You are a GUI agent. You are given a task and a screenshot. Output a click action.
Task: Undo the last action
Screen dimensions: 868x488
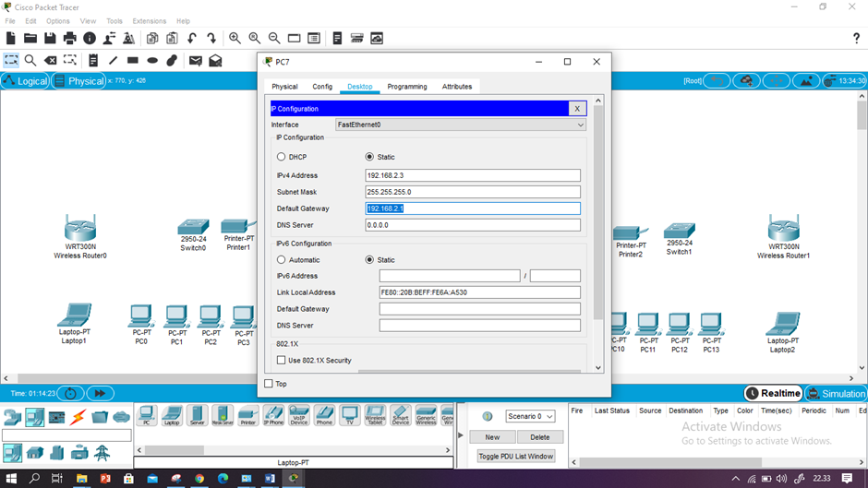pyautogui.click(x=191, y=38)
